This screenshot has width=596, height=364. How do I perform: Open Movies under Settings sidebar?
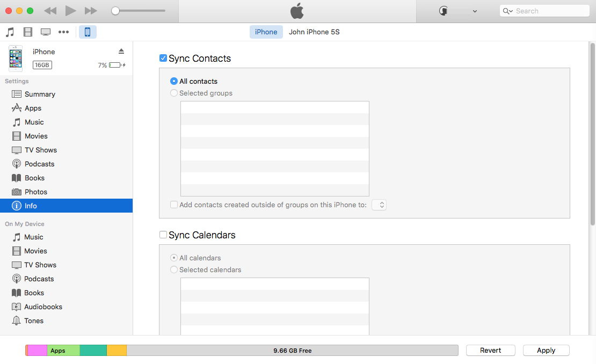[66, 136]
